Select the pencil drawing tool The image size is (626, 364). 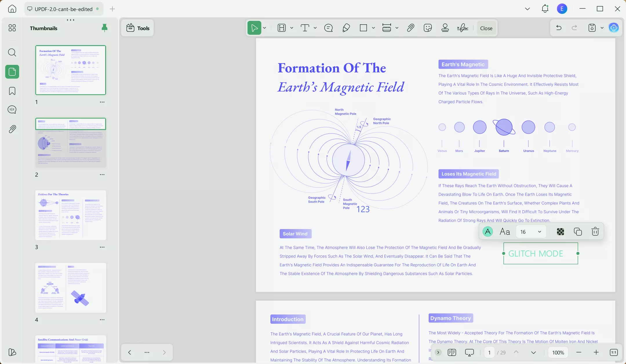pos(346,28)
